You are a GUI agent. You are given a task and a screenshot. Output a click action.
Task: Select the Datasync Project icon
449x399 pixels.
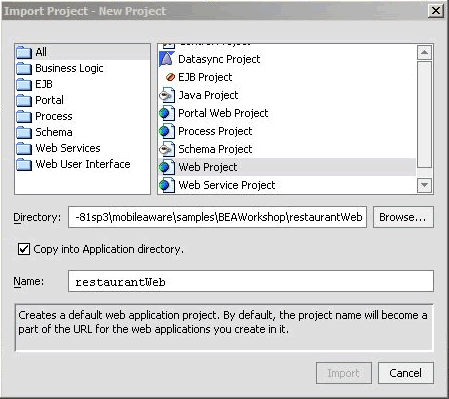pyautogui.click(x=167, y=59)
